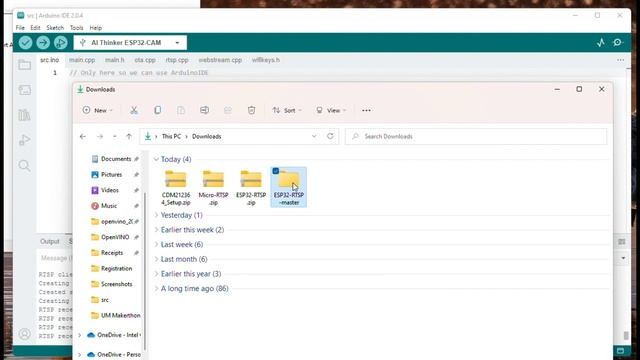Click the Delete trash icon in Explorer toolbar
The image size is (640, 360).
[251, 110]
